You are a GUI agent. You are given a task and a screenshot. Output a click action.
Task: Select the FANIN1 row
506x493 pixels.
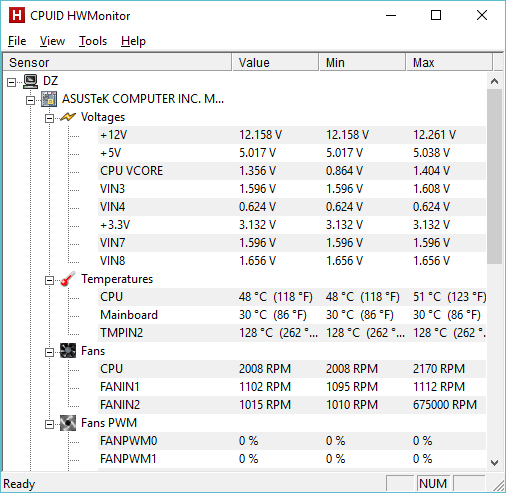pyautogui.click(x=292, y=387)
